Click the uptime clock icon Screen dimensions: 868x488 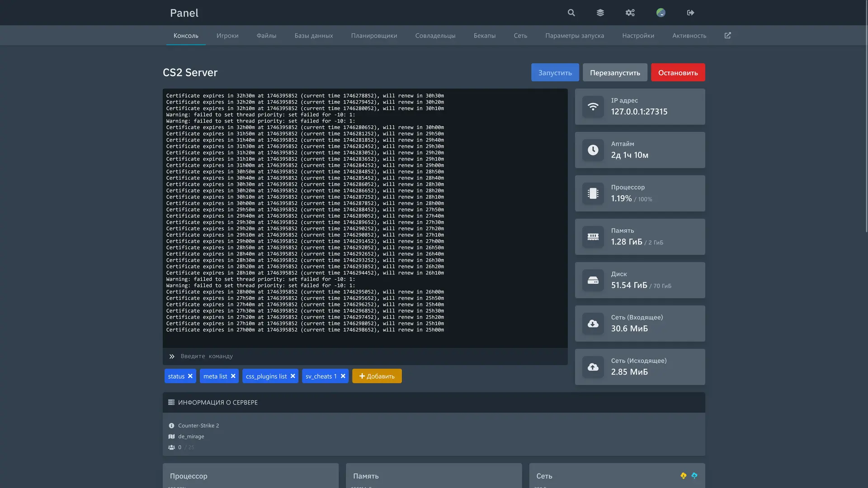pos(593,150)
